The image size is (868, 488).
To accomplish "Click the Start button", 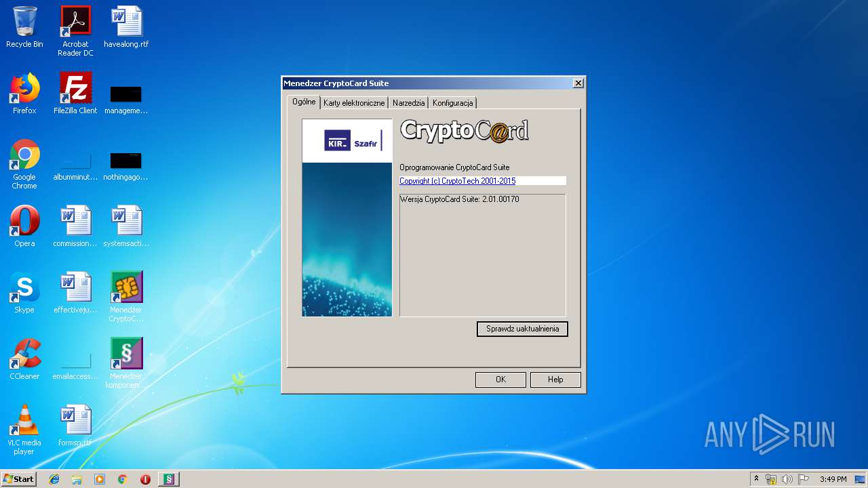I will (x=18, y=479).
